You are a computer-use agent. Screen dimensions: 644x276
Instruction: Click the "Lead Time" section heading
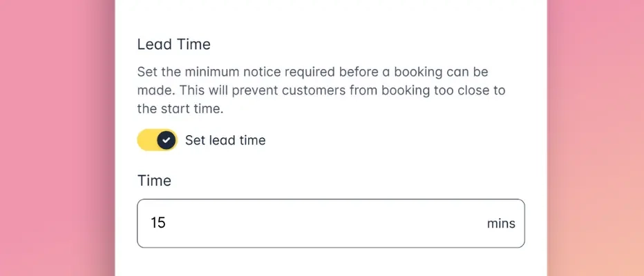pos(173,44)
